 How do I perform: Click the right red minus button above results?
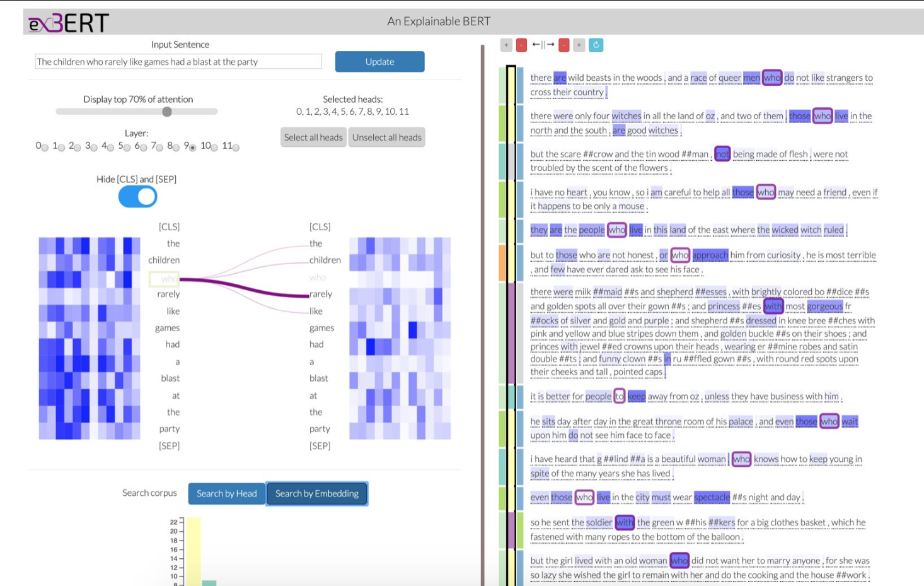point(564,45)
